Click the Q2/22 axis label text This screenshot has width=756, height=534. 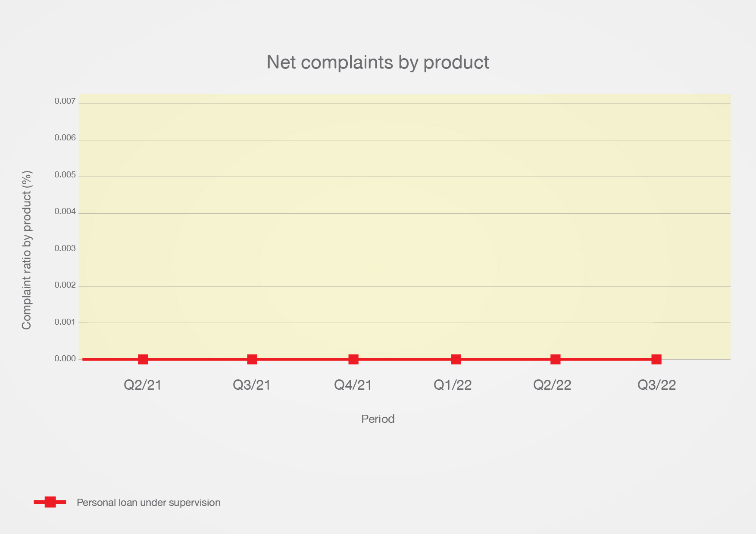(x=552, y=385)
